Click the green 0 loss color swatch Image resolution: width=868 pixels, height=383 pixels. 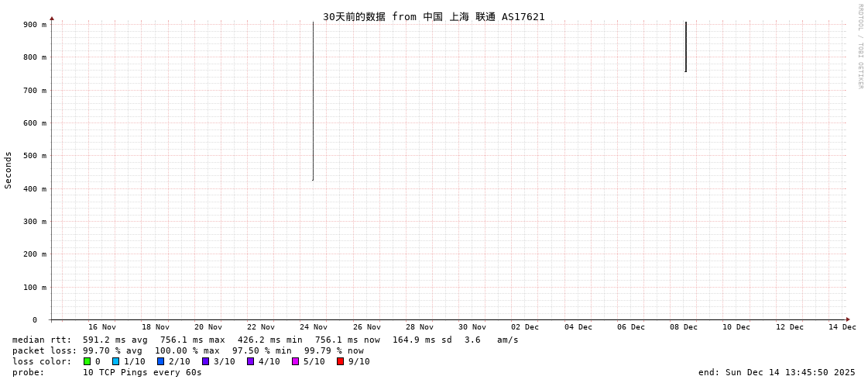(87, 361)
